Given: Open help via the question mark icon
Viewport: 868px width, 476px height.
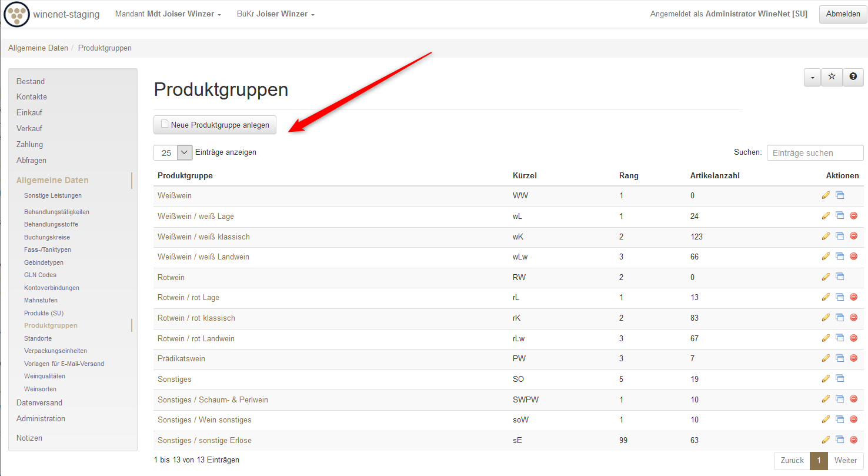Looking at the screenshot, I should tap(853, 77).
